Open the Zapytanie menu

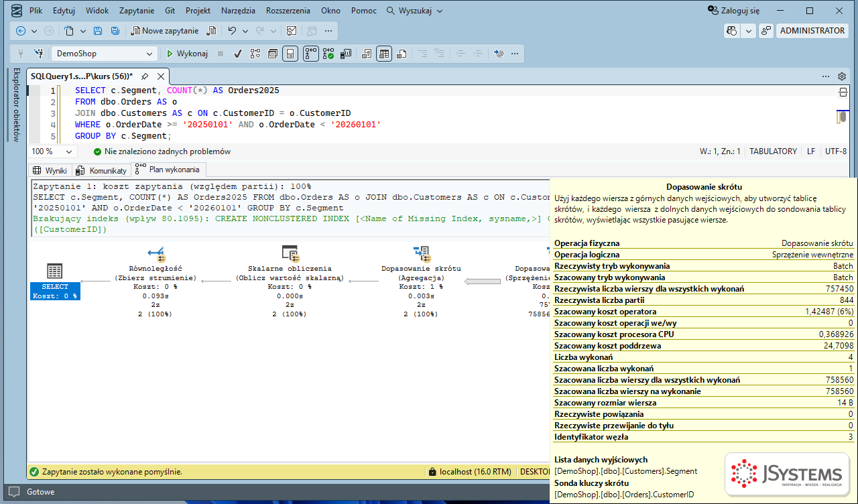coord(137,11)
